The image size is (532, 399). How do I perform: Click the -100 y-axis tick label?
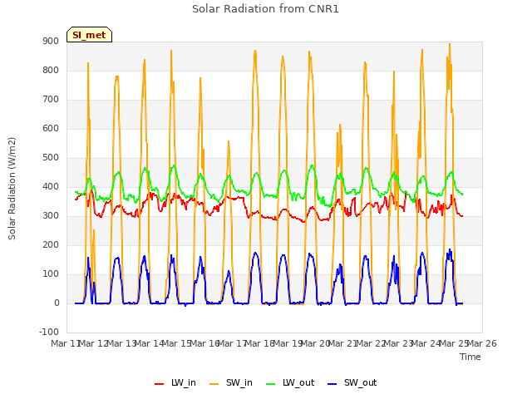click(49, 332)
